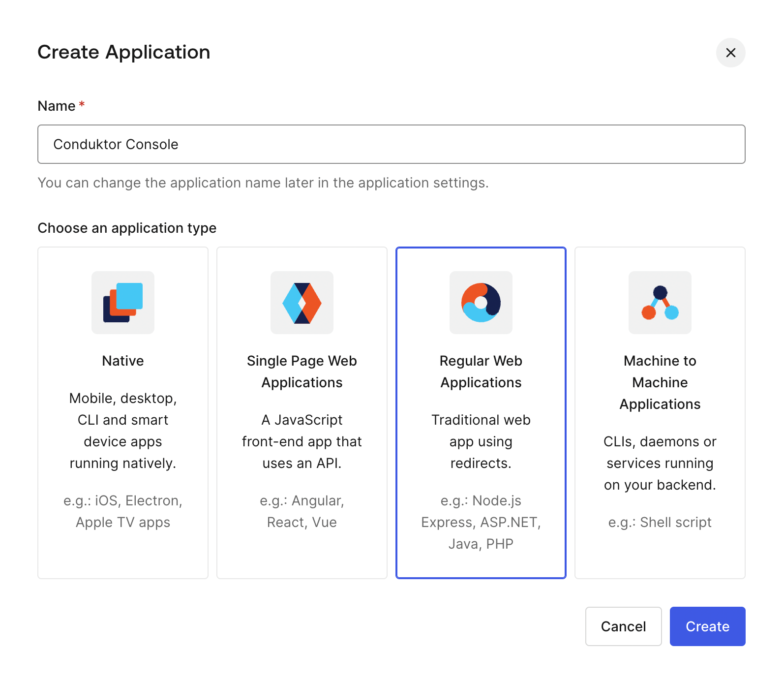This screenshot has height=683, width=784.
Task: Select the Native application type title
Action: (x=123, y=361)
